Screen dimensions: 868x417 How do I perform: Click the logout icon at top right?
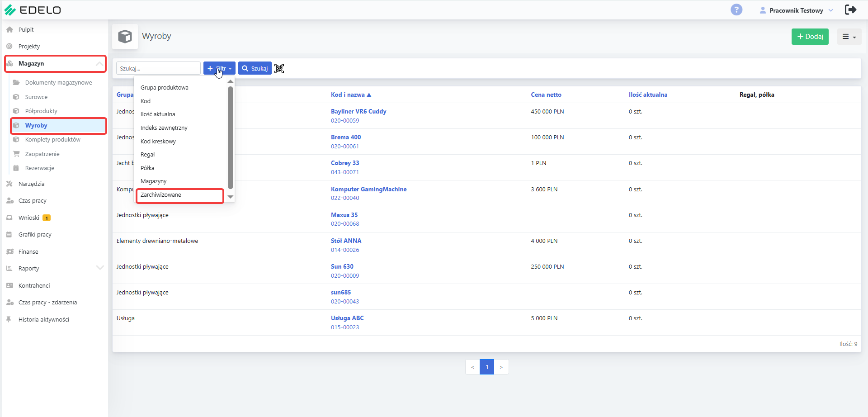pos(850,9)
